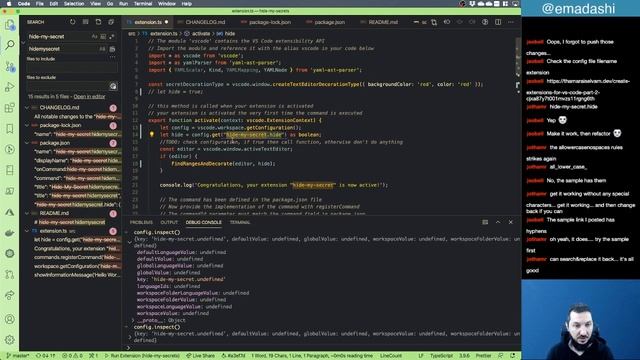
Task: Open the Go menu in menu bar
Action: tap(110, 4)
